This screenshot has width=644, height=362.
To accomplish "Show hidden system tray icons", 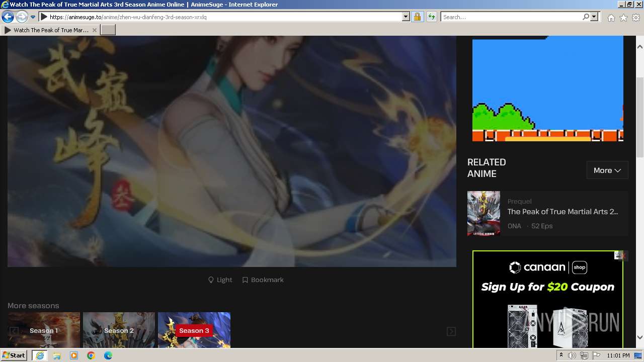I will (x=561, y=355).
